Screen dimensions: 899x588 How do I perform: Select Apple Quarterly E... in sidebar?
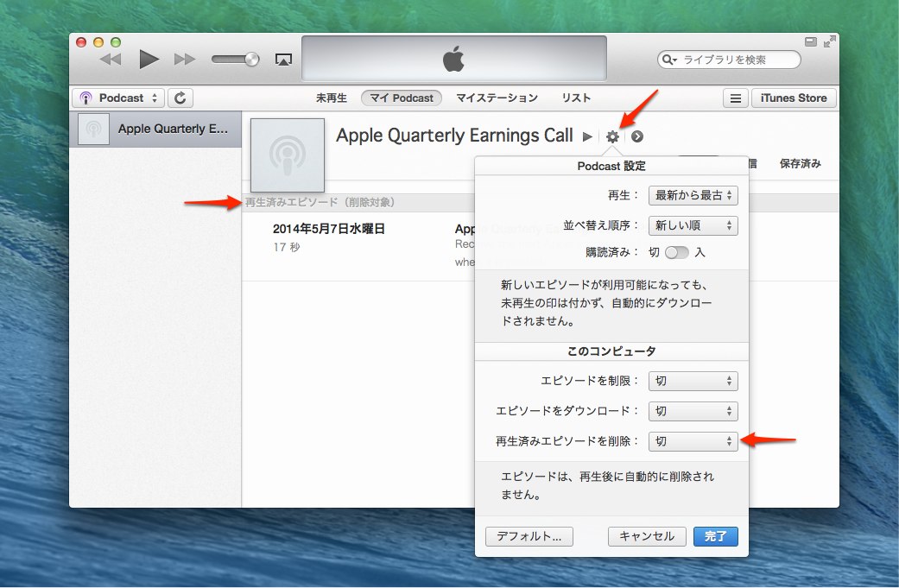tap(155, 129)
